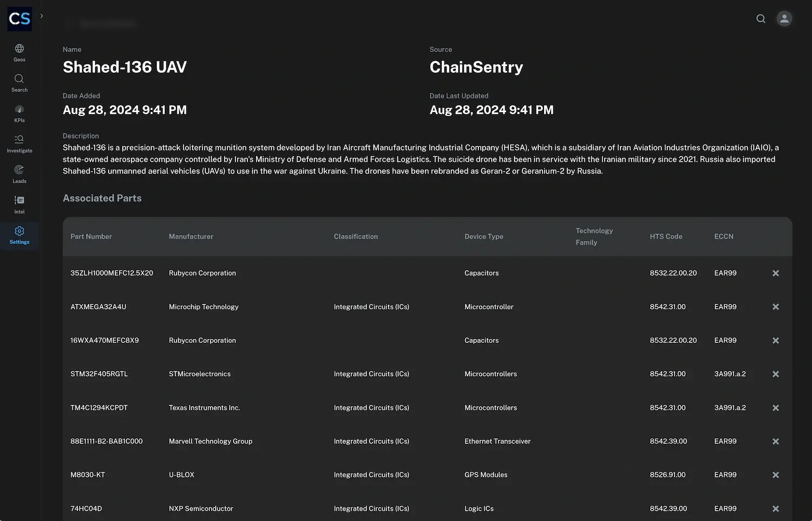Image resolution: width=812 pixels, height=521 pixels.
Task: Remove the 88E1111-B2-BAB1C000 part
Action: click(776, 441)
